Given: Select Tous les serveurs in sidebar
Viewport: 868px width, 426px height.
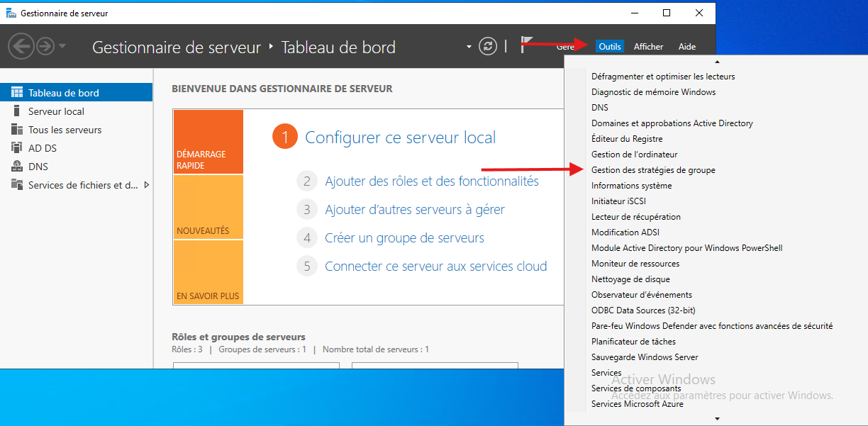Looking at the screenshot, I should pyautogui.click(x=77, y=130).
